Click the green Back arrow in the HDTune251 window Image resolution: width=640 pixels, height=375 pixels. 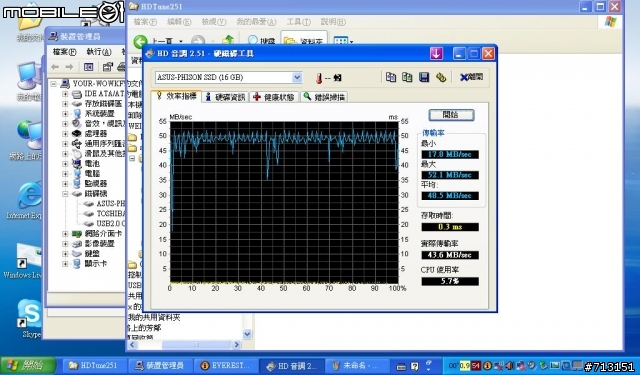tap(140, 41)
